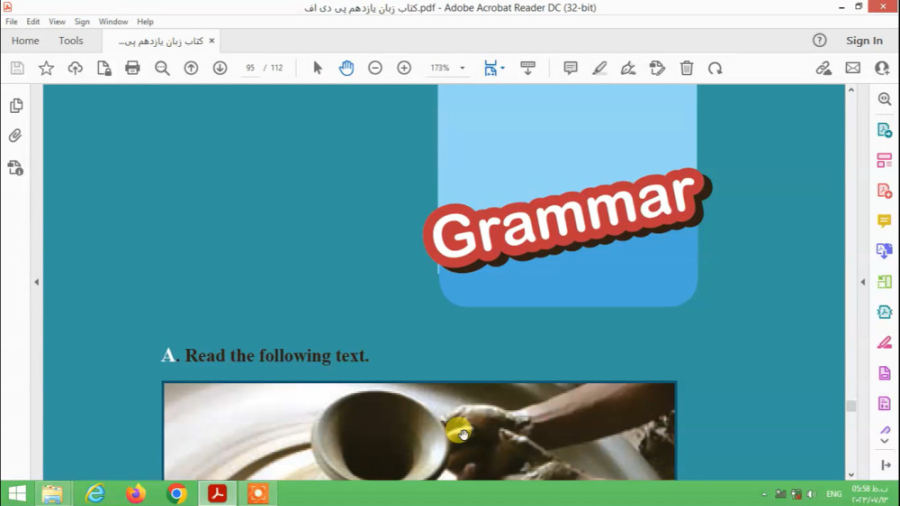Screen dimensions: 900x506
Task: Click the page number field showing 95
Action: [x=250, y=68]
